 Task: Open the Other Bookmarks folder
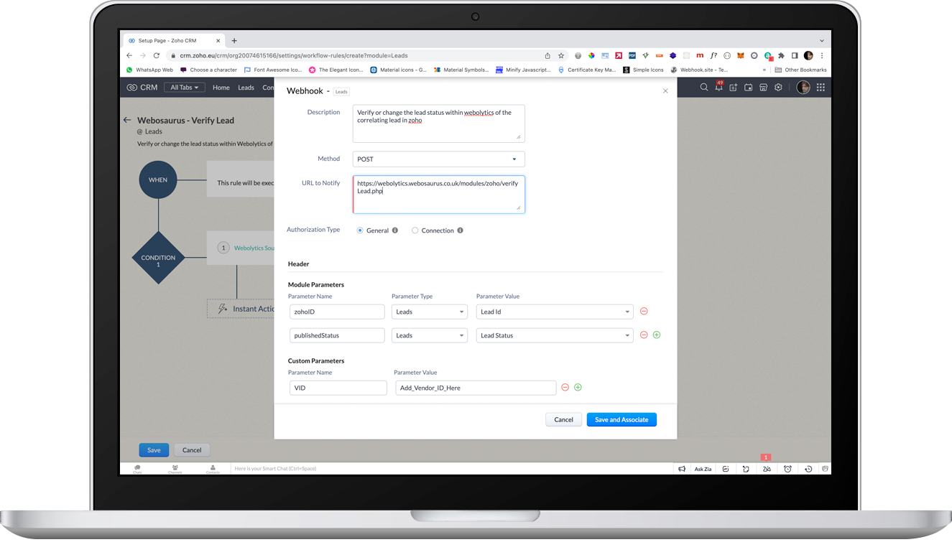click(x=800, y=70)
